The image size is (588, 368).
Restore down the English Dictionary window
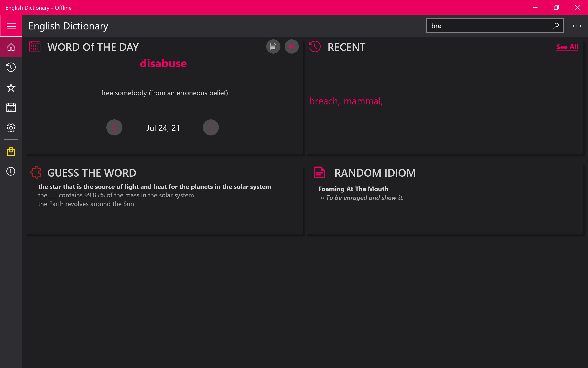pyautogui.click(x=556, y=7)
